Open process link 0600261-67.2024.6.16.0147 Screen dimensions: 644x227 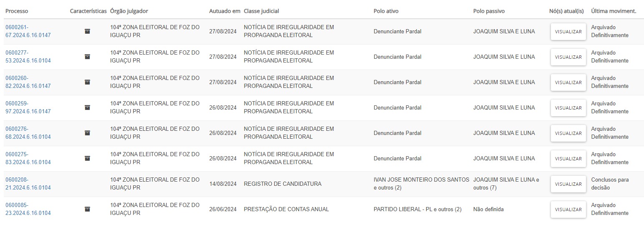click(x=28, y=31)
